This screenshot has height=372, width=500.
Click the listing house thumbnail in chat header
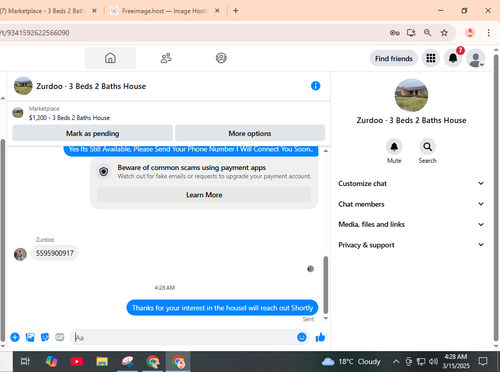[23, 86]
